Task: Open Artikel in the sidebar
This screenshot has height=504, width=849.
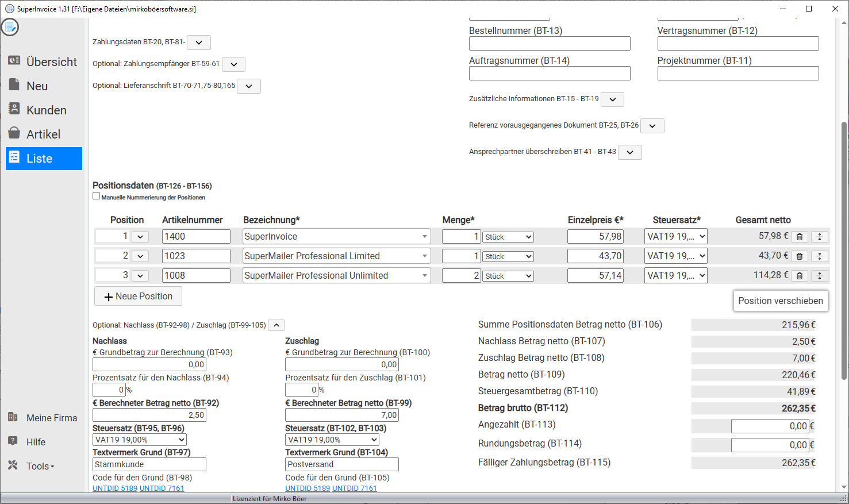Action: coord(43,134)
